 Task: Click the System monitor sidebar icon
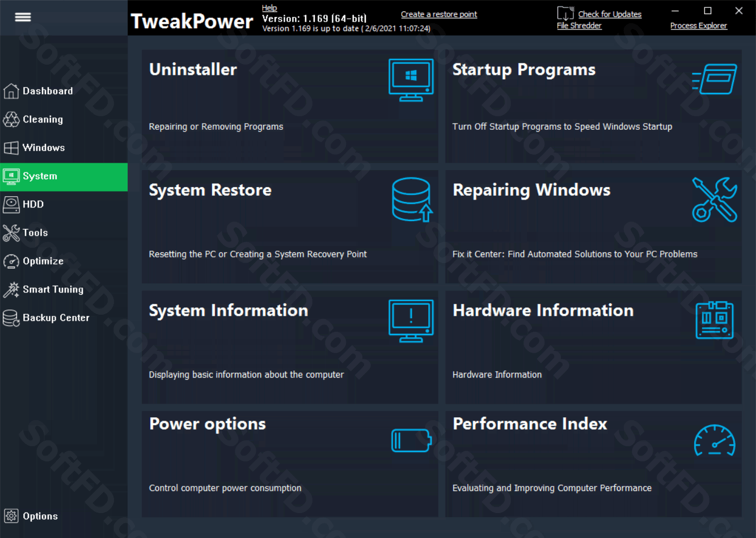click(x=11, y=176)
